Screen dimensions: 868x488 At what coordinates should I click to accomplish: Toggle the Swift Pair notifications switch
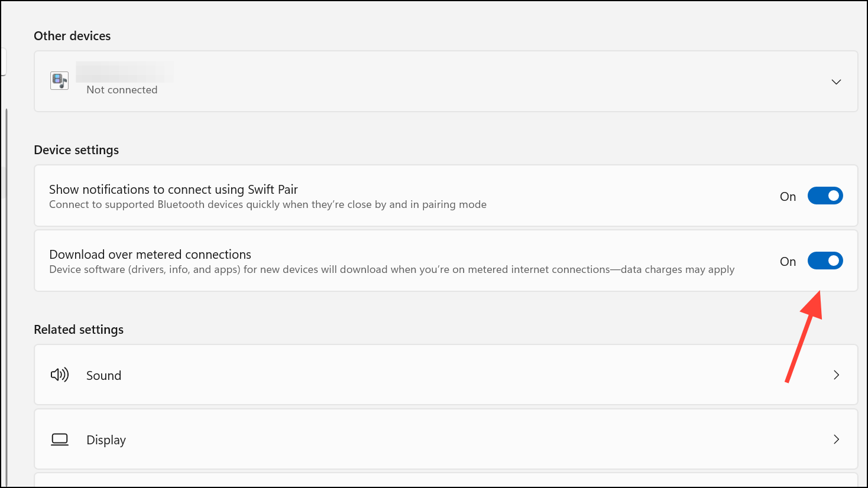click(825, 196)
